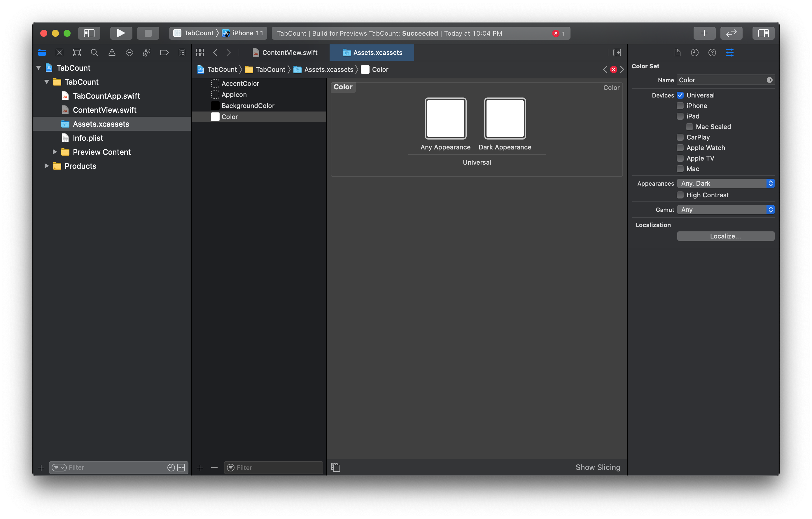Select BackgroundColor in asset list

[x=248, y=106]
